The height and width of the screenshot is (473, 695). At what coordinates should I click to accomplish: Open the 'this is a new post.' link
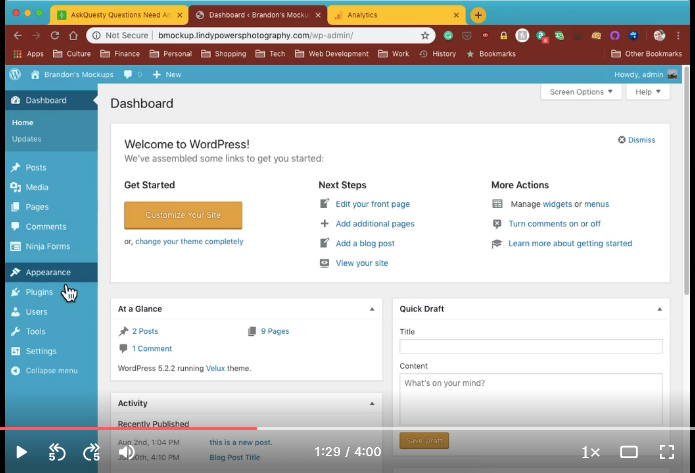pyautogui.click(x=241, y=442)
